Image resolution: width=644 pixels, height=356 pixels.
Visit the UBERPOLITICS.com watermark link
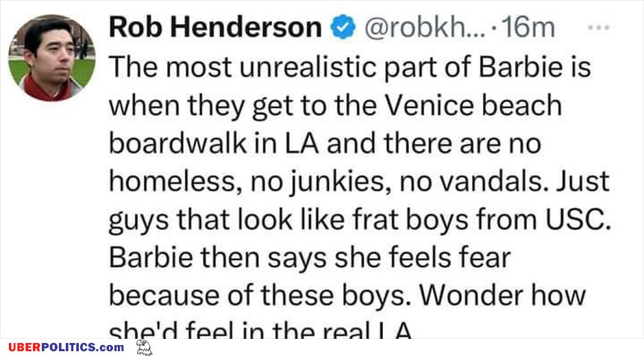(x=66, y=347)
